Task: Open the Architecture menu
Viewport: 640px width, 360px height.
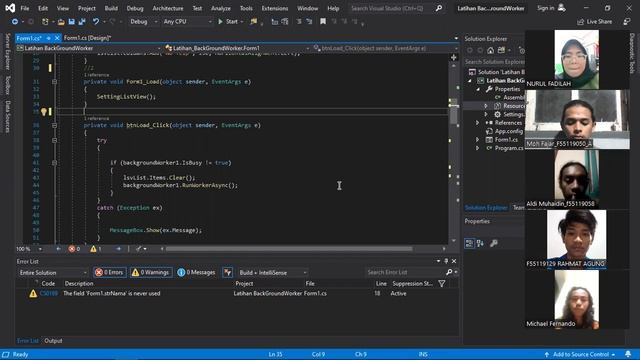Action: point(168,8)
